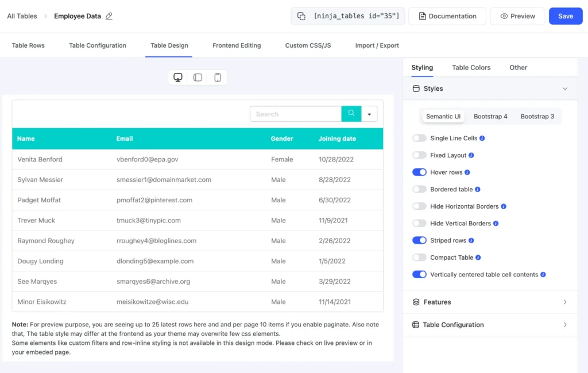This screenshot has height=373, width=588.
Task: Click the Joining date column header
Action: point(337,139)
